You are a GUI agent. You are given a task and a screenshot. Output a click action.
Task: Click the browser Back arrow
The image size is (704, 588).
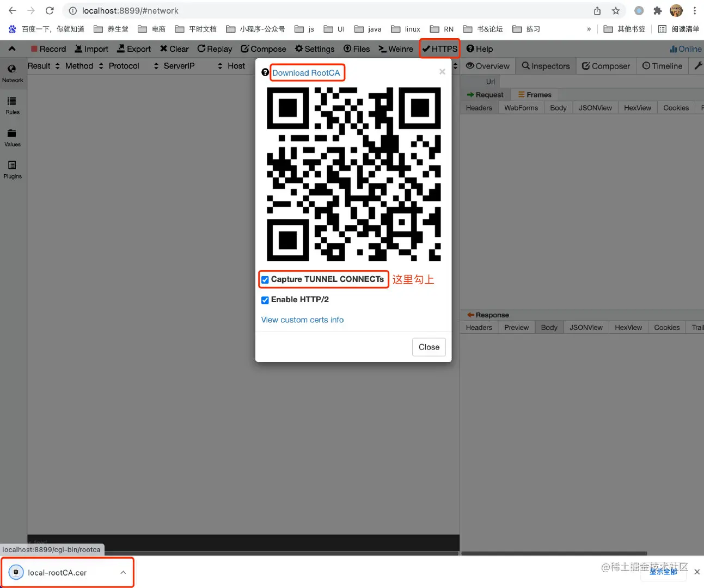pyautogui.click(x=13, y=11)
